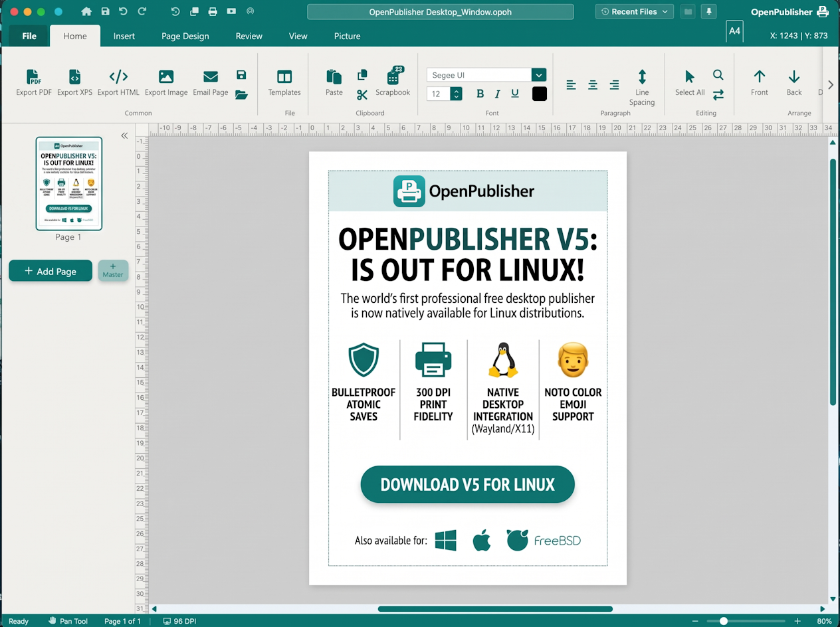Click the Undo arrow in title bar
Screen dimensions: 840x627
coord(124,11)
